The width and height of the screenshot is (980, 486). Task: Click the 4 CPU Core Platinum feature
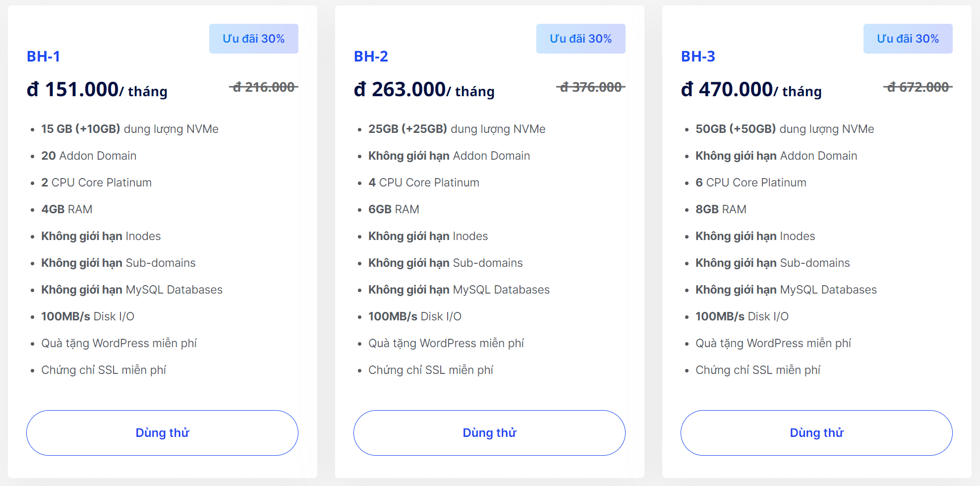pyautogui.click(x=424, y=182)
